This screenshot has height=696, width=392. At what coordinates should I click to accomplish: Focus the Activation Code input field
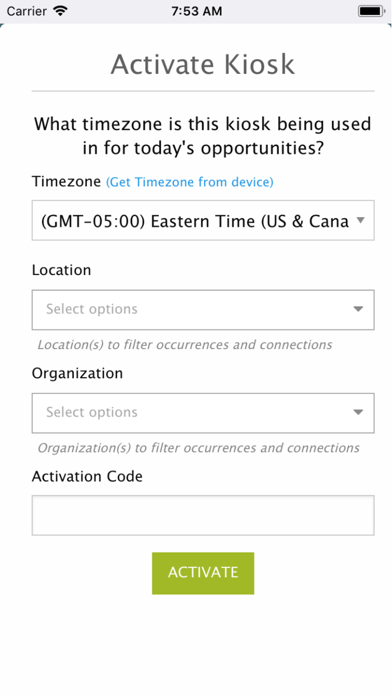coord(203,515)
